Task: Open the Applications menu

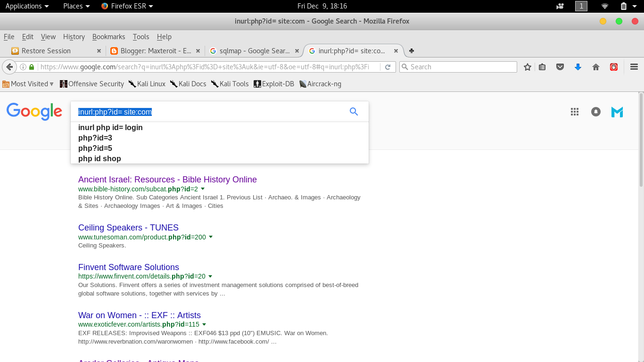Action: pyautogui.click(x=27, y=6)
